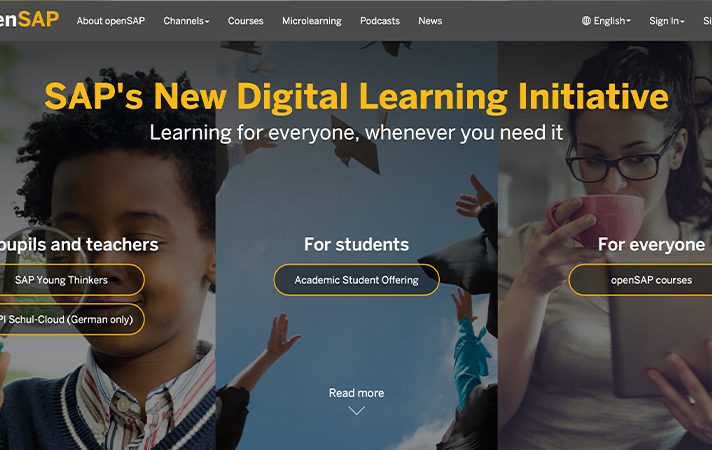The image size is (712, 450).
Task: Click Academic Student Offering button
Action: click(356, 280)
